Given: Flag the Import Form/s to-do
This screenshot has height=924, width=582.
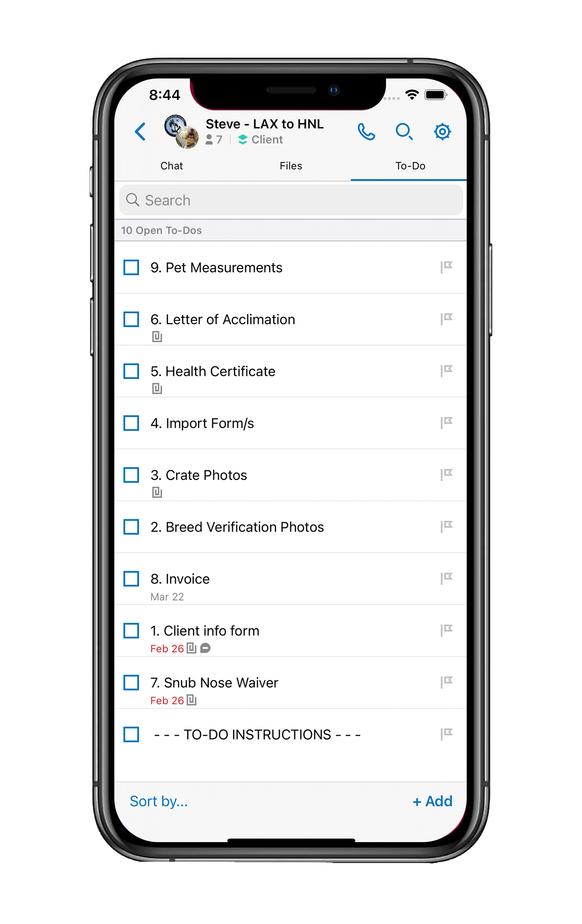Looking at the screenshot, I should (x=446, y=422).
